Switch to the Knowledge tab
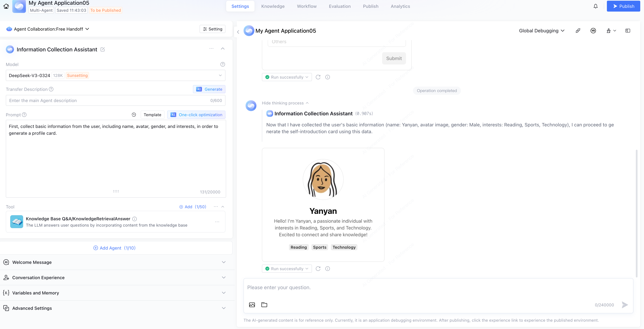 273,6
